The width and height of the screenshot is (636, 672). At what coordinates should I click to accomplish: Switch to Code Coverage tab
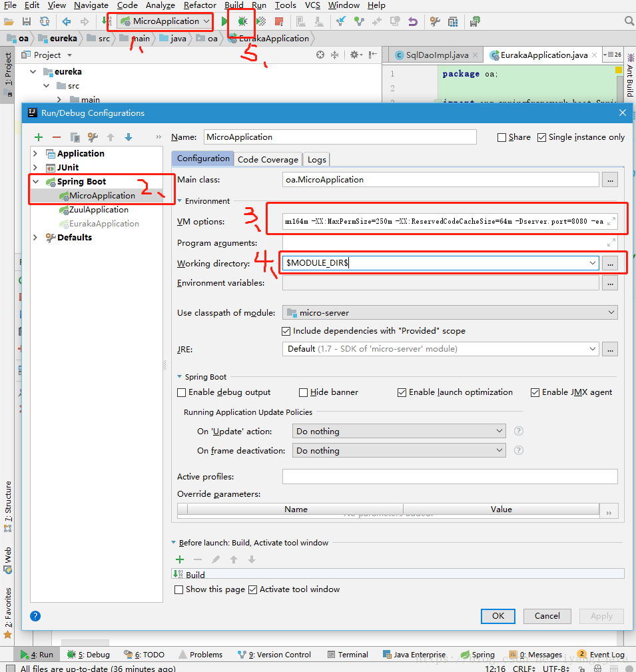(268, 159)
